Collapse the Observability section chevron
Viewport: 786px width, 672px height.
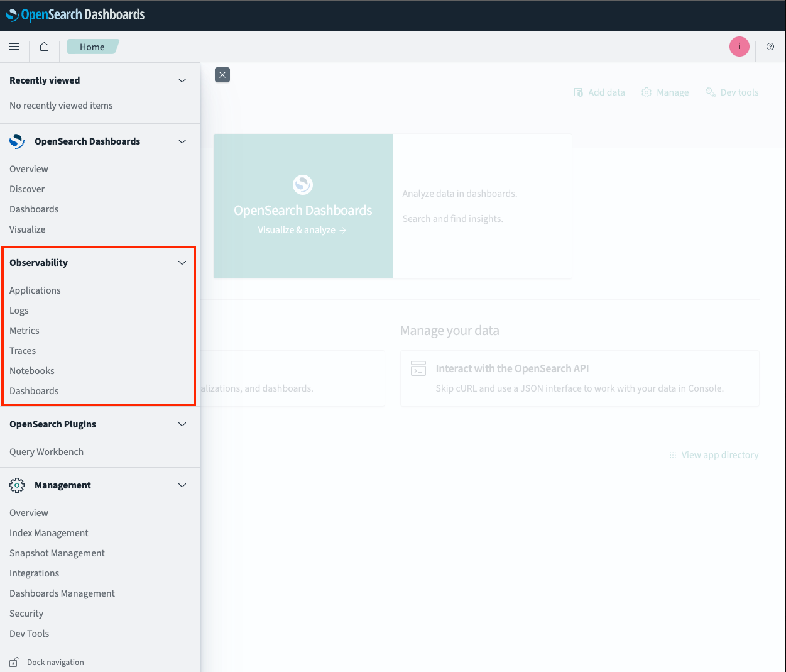point(182,263)
